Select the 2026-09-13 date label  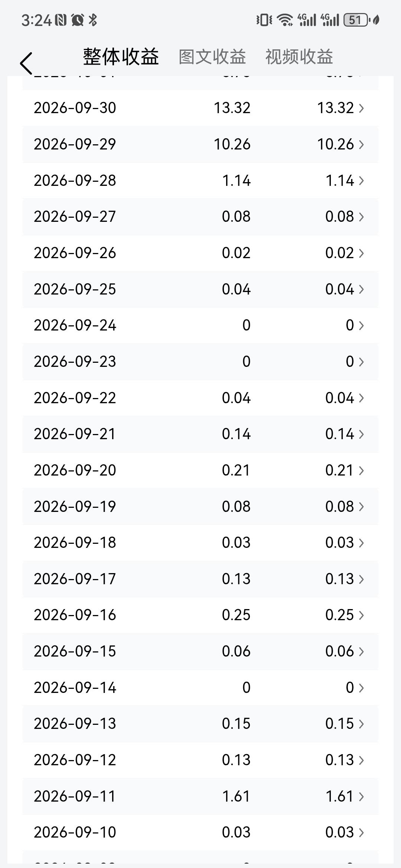[x=75, y=724]
